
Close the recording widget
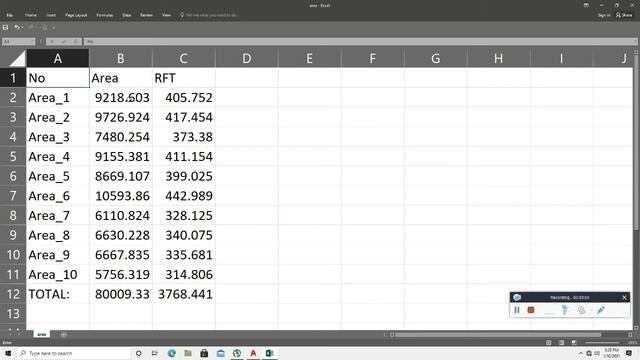tap(624, 297)
